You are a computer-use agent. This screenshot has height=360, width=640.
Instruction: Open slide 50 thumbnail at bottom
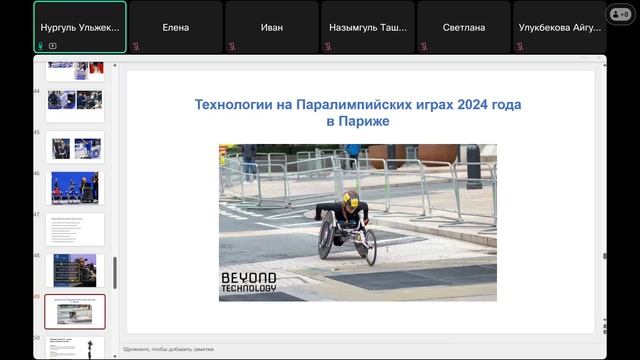pos(75,348)
